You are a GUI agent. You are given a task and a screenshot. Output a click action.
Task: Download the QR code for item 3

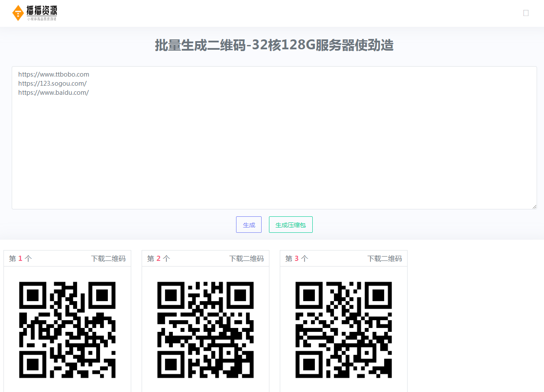[x=385, y=258]
